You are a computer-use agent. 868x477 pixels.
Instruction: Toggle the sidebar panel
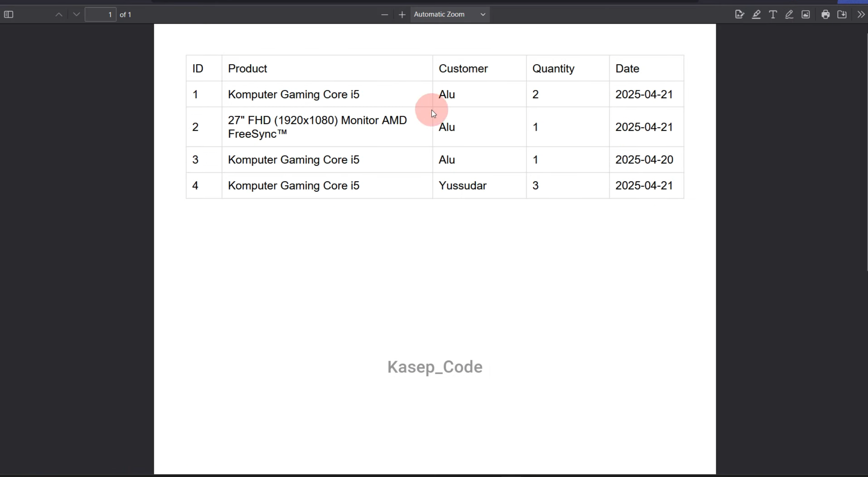click(8, 15)
